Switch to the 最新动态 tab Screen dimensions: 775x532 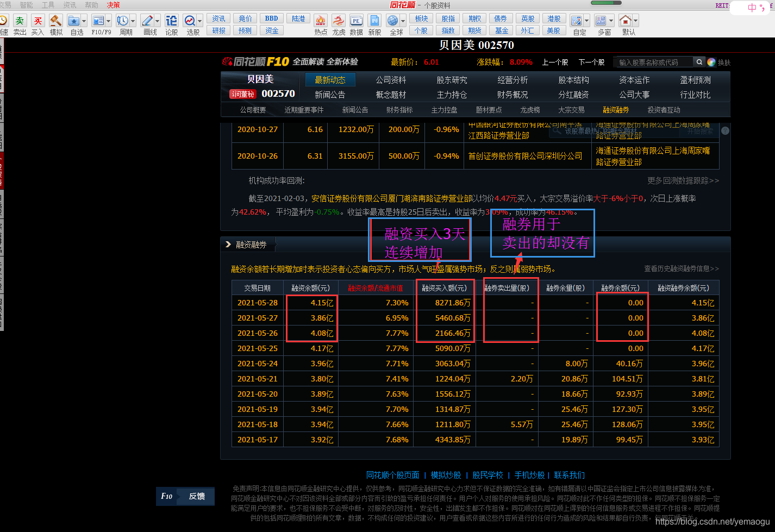[x=330, y=80]
